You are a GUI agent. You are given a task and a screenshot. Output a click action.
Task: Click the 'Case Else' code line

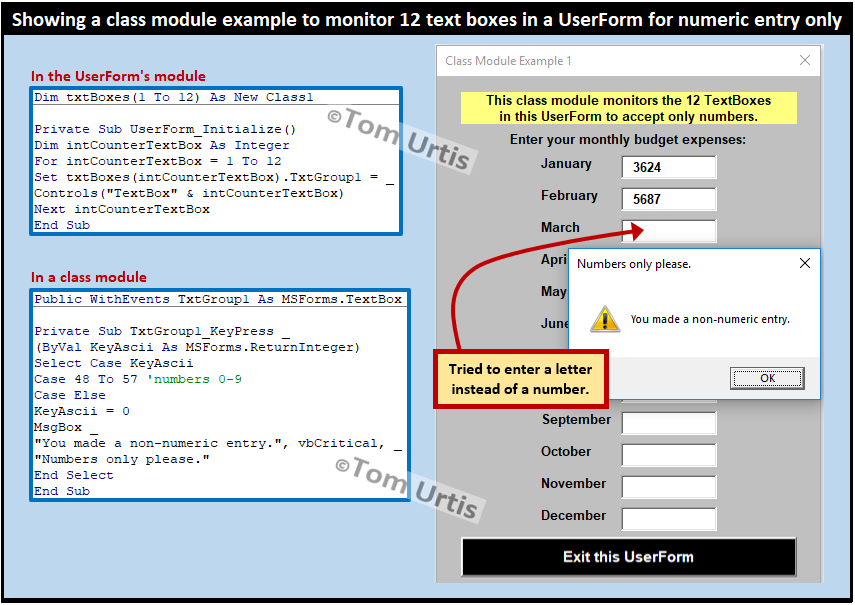click(x=70, y=395)
